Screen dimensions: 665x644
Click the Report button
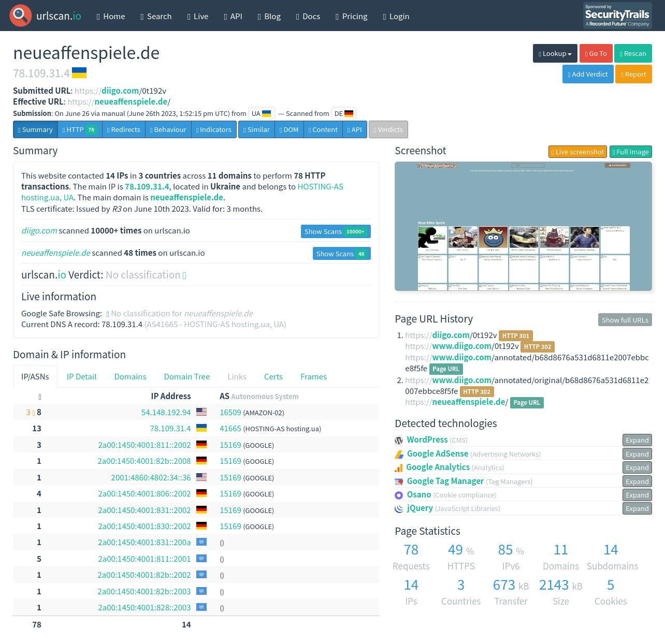click(x=633, y=74)
